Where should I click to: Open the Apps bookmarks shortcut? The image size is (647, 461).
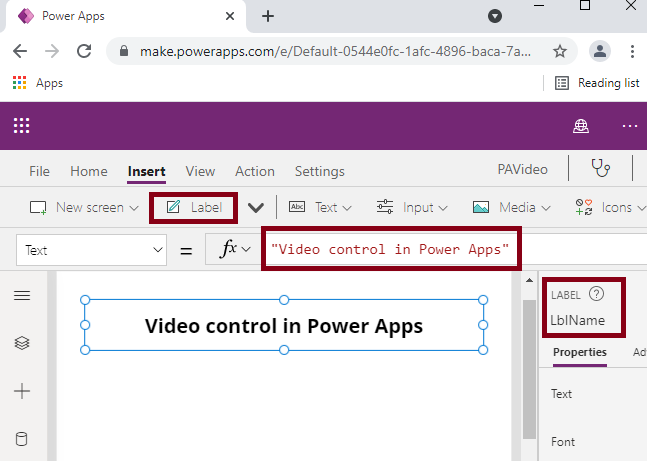pos(38,83)
